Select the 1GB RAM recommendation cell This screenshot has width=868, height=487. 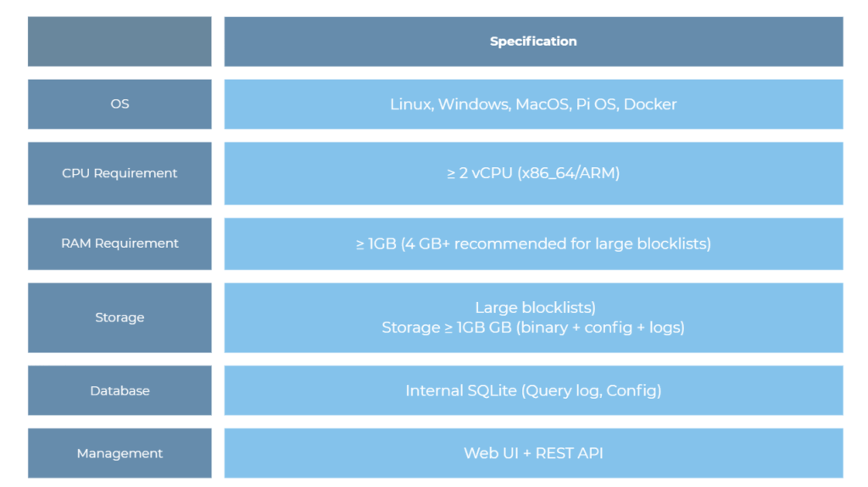(533, 243)
